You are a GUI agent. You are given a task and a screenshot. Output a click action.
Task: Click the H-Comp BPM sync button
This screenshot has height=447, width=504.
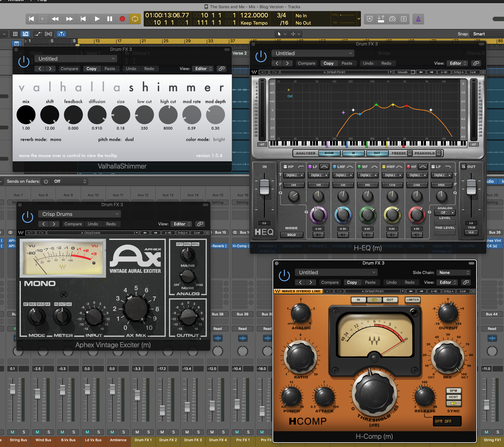(x=453, y=390)
